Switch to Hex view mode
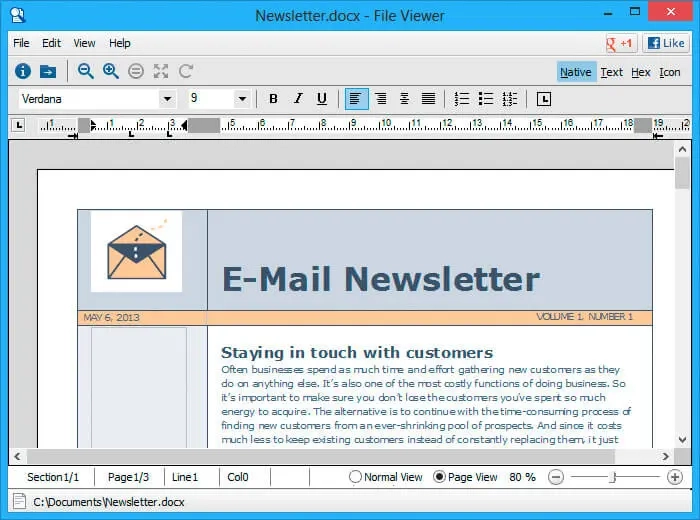The image size is (700, 520). tap(641, 72)
